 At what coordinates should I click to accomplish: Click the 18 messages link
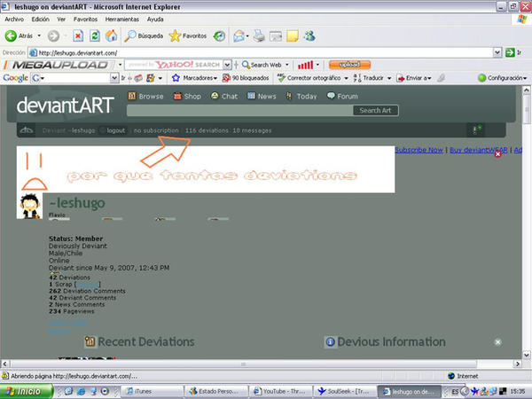(x=252, y=130)
